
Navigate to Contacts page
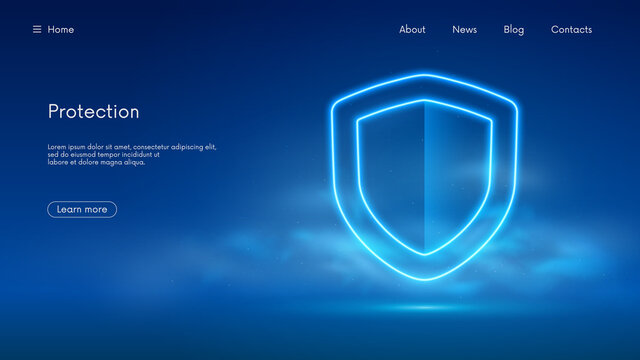(x=571, y=29)
